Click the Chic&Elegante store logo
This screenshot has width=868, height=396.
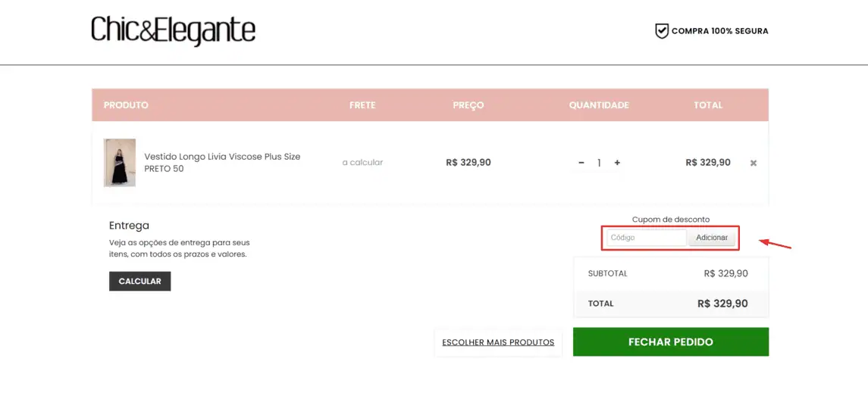(x=173, y=31)
